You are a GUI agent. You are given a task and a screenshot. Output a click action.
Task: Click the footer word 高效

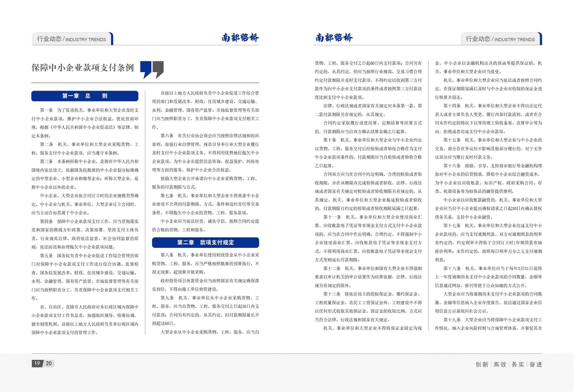500,364
